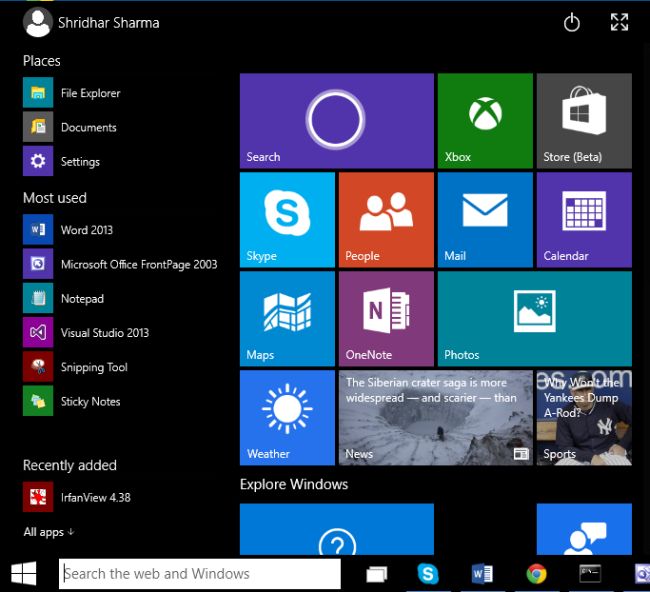The image size is (650, 592).
Task: Click the Recently added heading
Action: pyautogui.click(x=70, y=465)
